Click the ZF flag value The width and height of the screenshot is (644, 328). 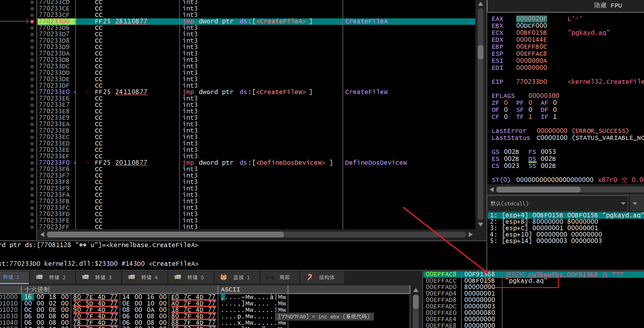click(506, 103)
